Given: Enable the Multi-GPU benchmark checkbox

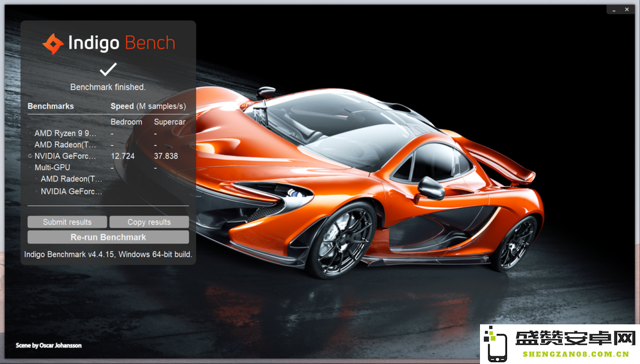Looking at the screenshot, I should [x=30, y=168].
